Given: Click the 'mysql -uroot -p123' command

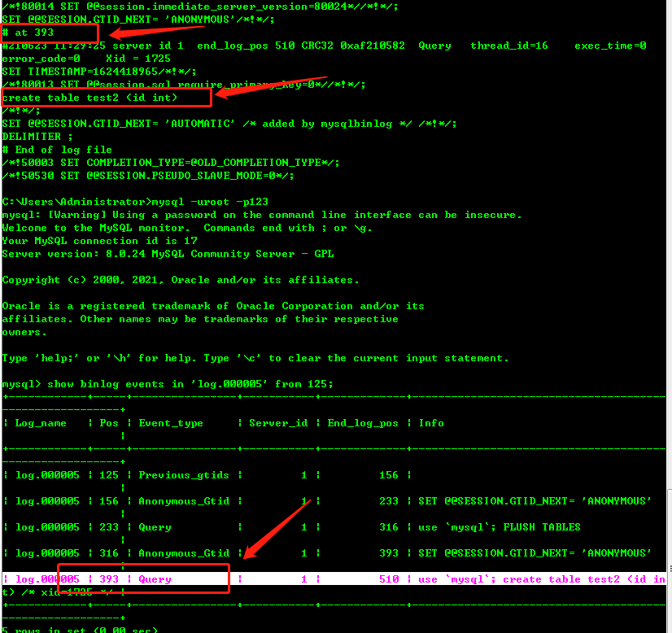Looking at the screenshot, I should click(210, 202).
